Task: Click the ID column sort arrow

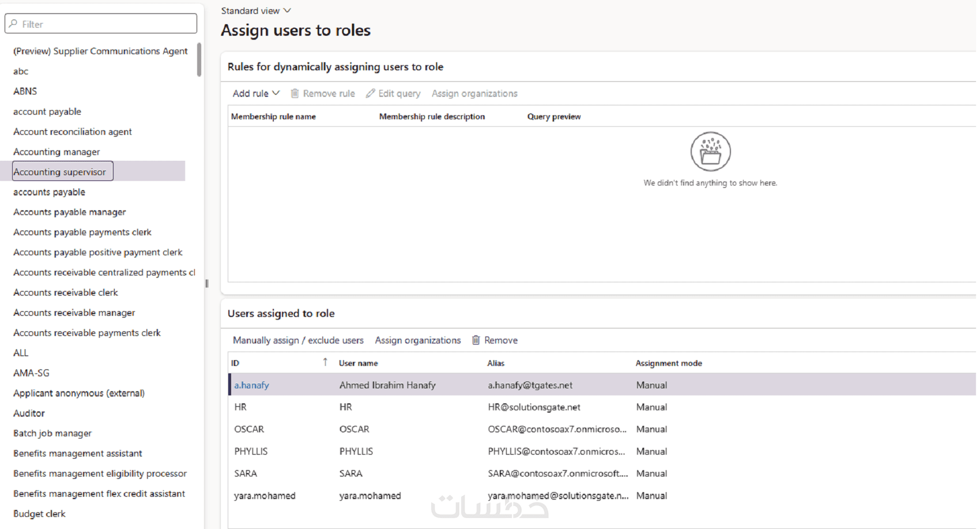Action: [325, 362]
